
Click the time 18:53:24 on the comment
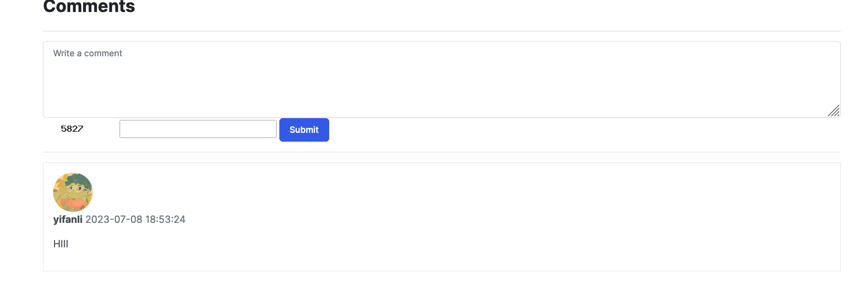165,220
